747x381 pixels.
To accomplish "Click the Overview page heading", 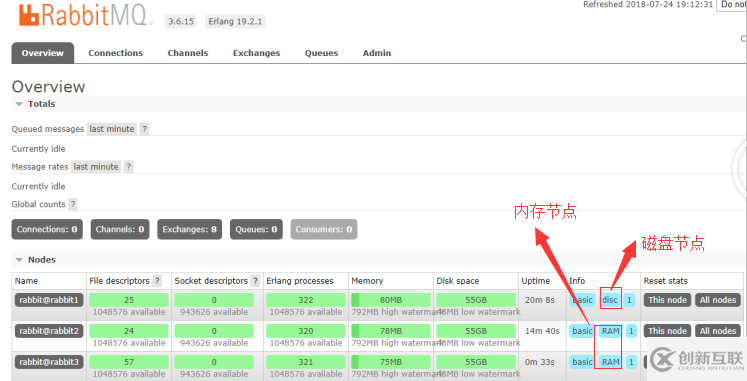I will (49, 87).
